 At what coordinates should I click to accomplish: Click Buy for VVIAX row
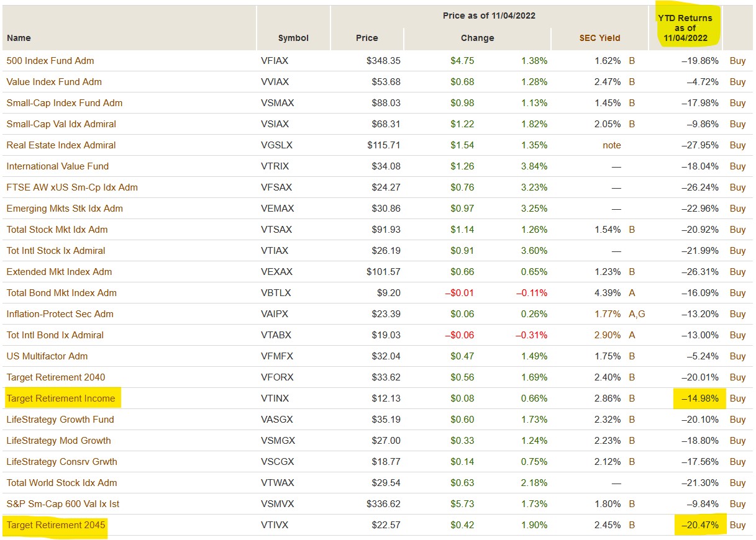click(x=737, y=82)
